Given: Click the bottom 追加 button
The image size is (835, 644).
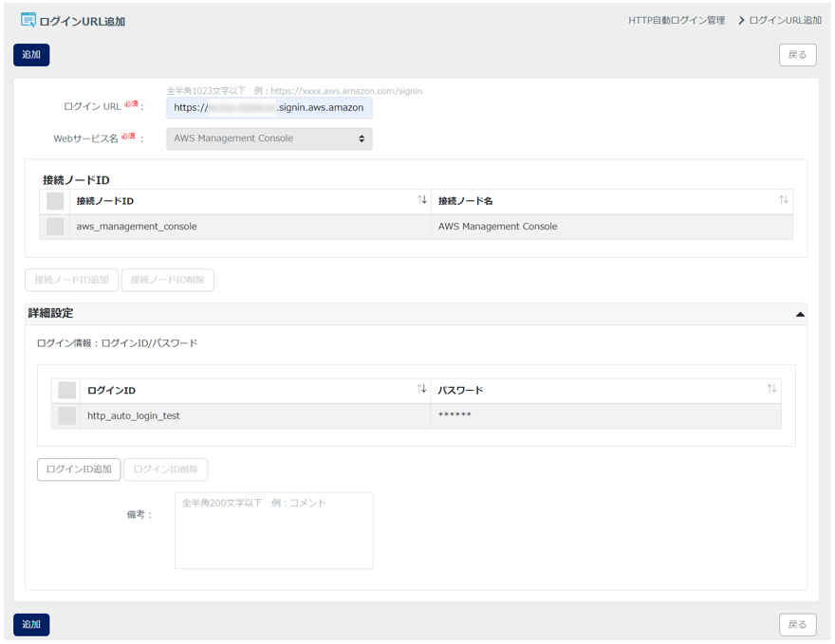Looking at the screenshot, I should point(31,624).
